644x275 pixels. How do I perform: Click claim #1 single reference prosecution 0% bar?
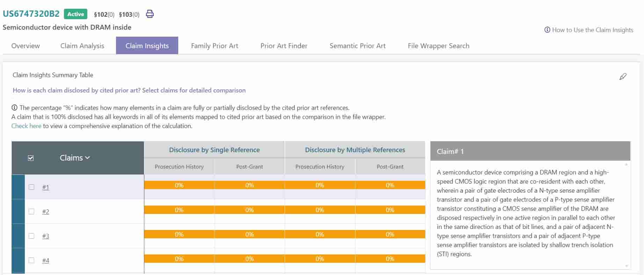point(179,185)
